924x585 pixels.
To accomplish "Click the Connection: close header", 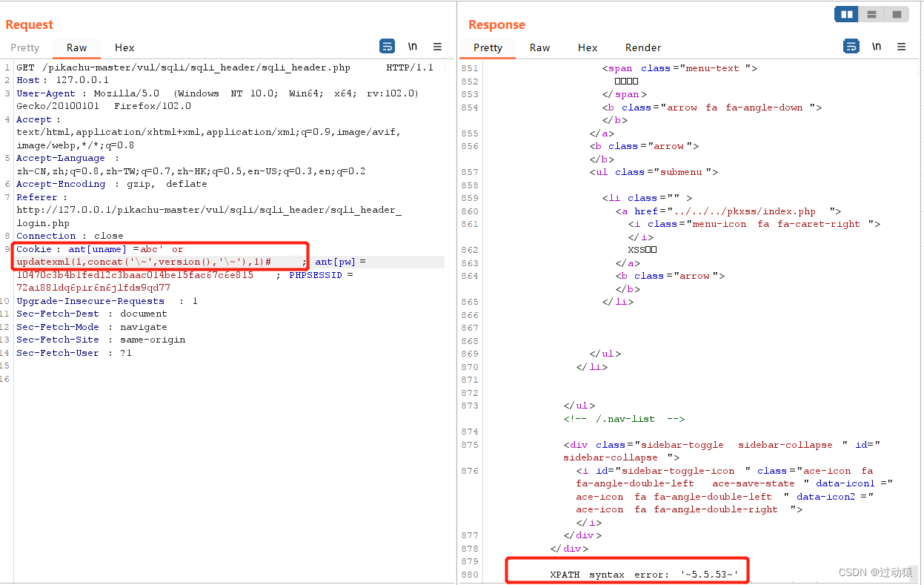I will [70, 236].
